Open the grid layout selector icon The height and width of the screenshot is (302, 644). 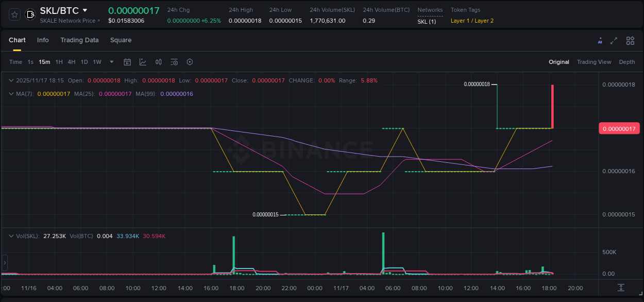click(630, 40)
